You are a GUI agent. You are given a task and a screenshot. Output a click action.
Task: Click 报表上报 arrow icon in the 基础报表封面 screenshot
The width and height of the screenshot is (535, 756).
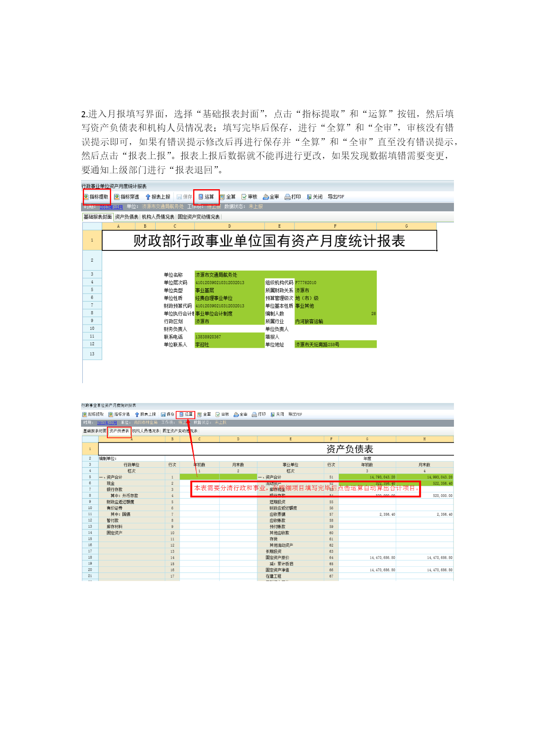[x=148, y=197]
